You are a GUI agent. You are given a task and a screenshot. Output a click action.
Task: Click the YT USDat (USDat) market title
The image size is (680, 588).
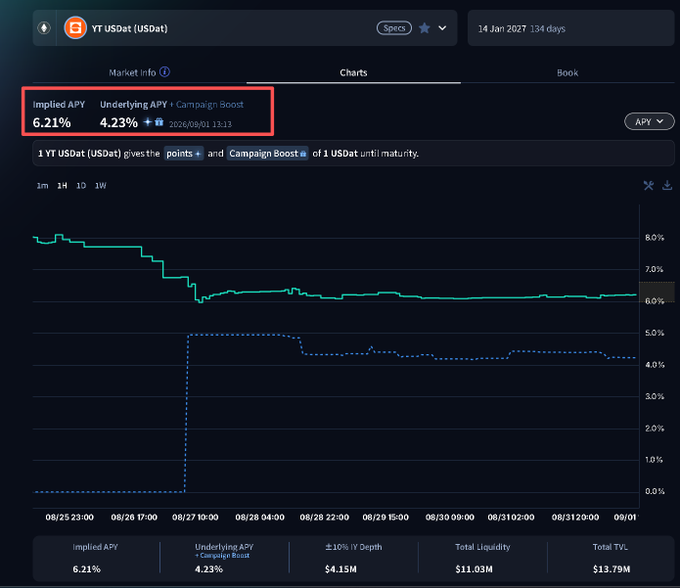[x=129, y=29]
